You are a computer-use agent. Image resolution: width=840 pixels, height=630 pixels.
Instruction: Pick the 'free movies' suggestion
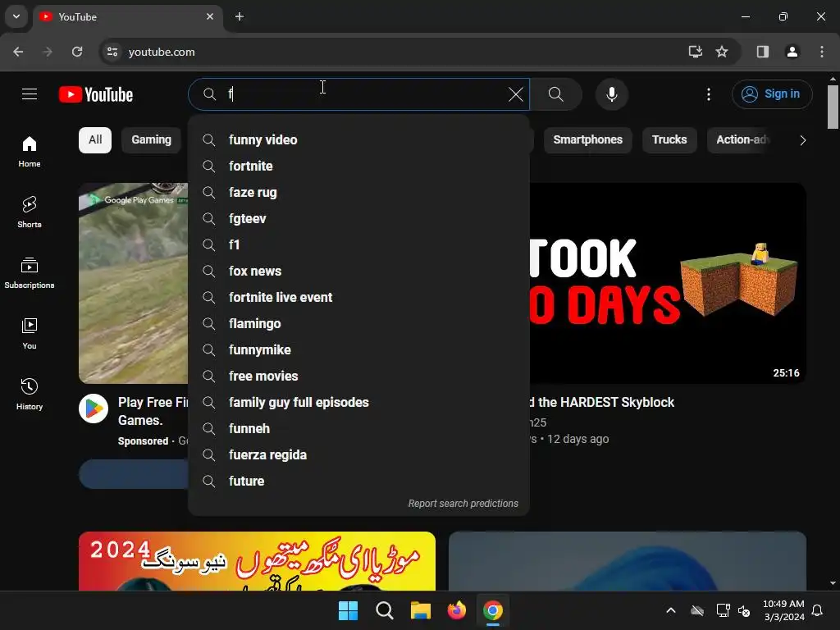358,376
